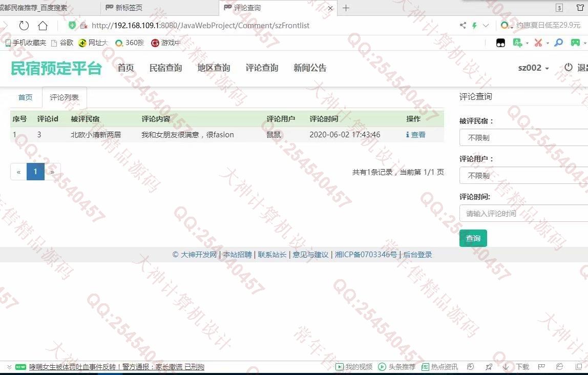Click the 评论时间 input field
This screenshot has width=588, height=375.
tap(523, 213)
